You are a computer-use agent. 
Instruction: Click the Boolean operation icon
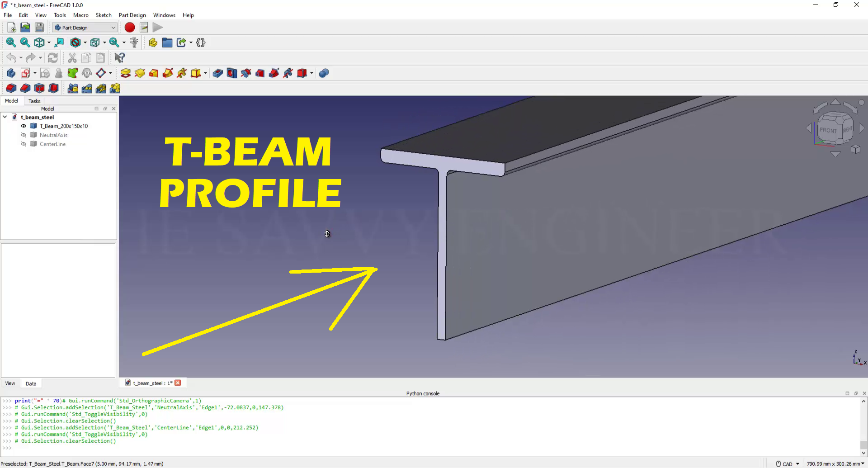click(324, 73)
